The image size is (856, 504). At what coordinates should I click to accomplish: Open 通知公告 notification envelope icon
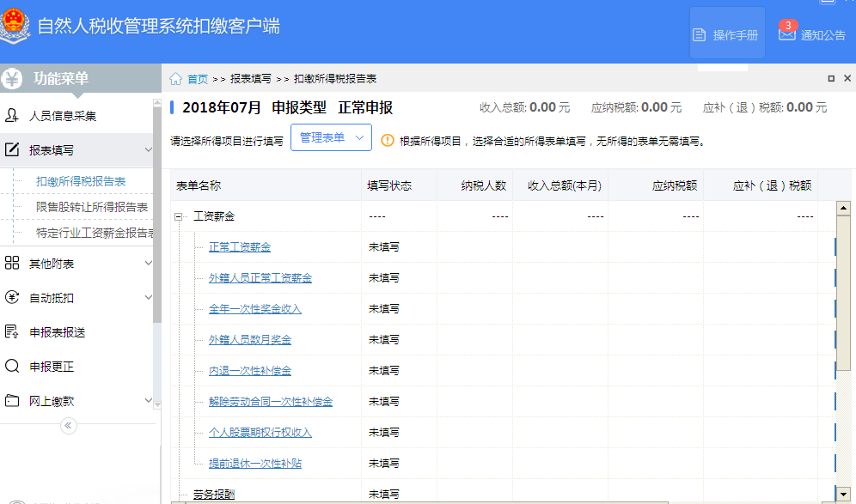(x=786, y=34)
